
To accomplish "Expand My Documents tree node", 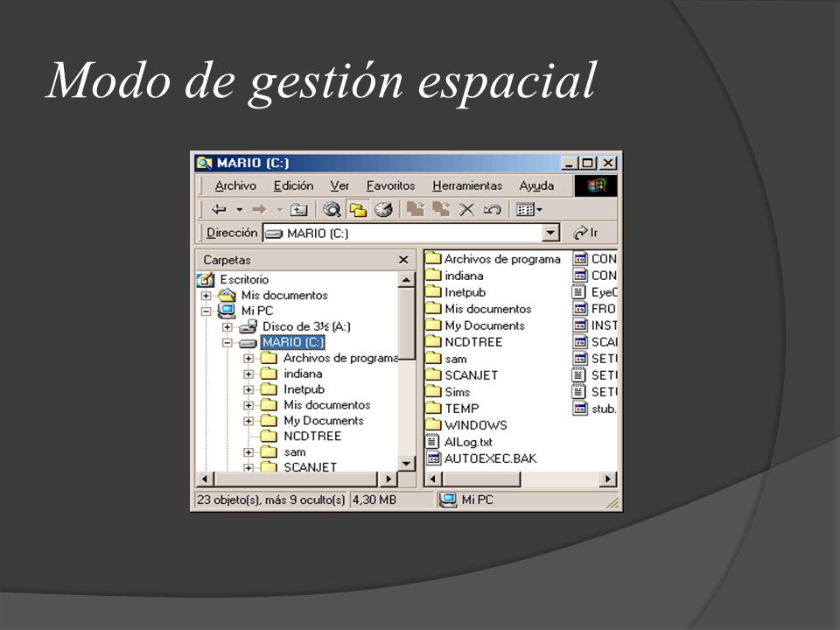I will coord(248,421).
